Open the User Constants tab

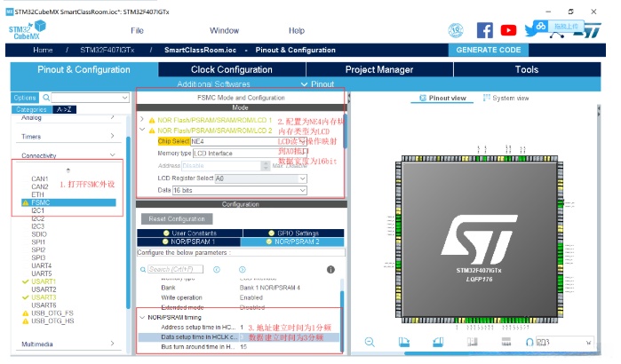click(x=190, y=233)
